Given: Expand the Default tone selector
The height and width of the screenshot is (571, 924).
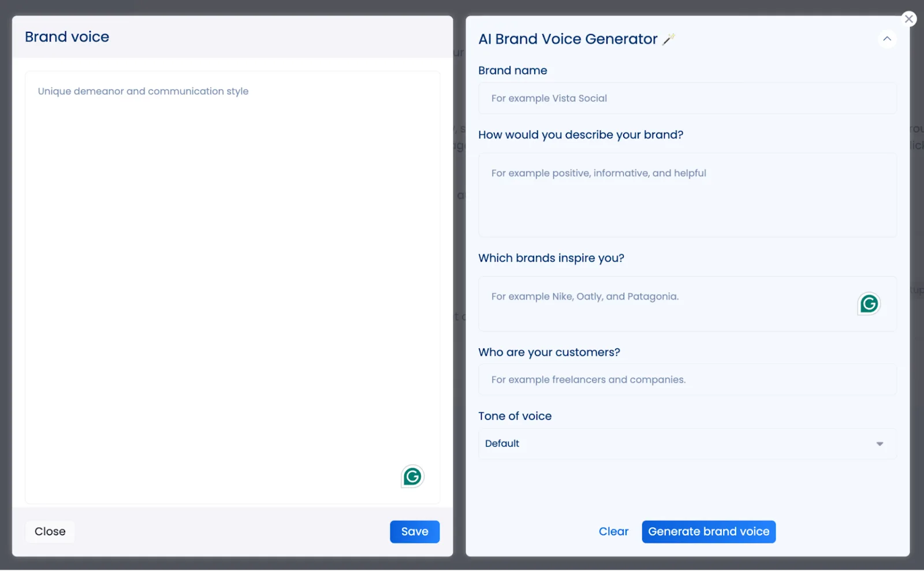Looking at the screenshot, I should (x=880, y=443).
